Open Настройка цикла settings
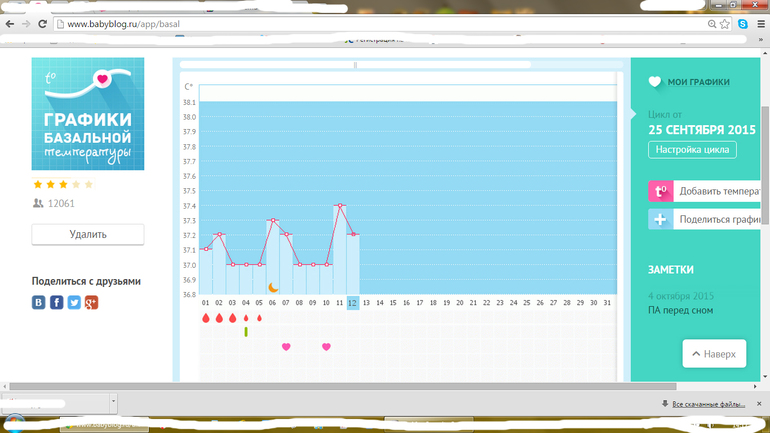The width and height of the screenshot is (770, 433). [x=692, y=150]
